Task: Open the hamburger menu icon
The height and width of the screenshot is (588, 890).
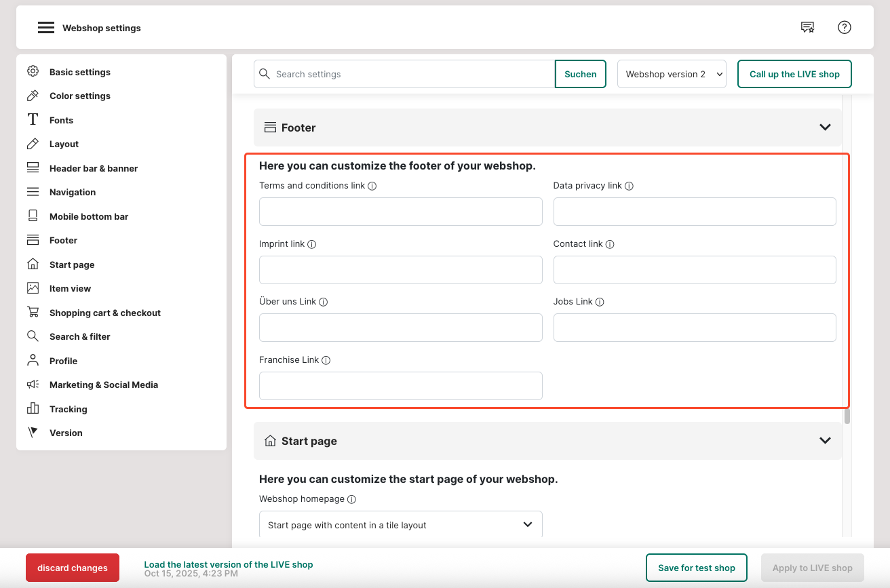Action: [45, 28]
